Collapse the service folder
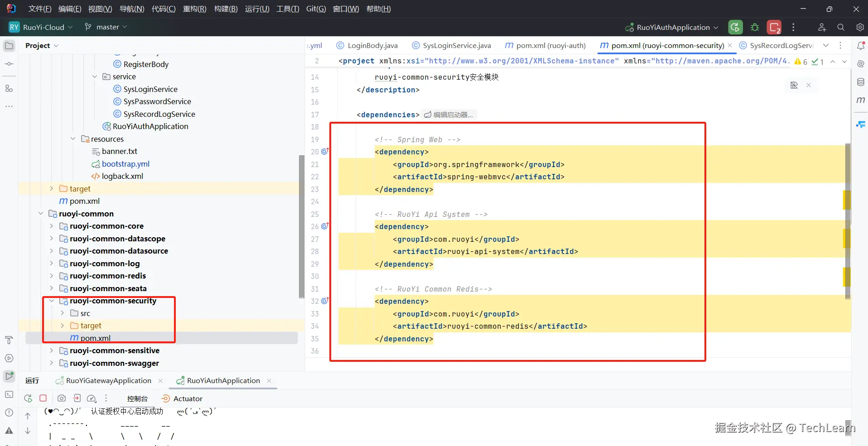 [95, 77]
